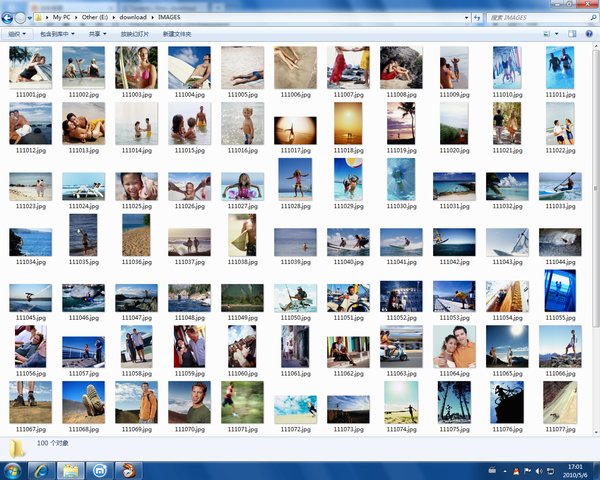This screenshot has height=480, width=600.
Task: Open the 组织 (Organize) menu
Action: pos(17,34)
